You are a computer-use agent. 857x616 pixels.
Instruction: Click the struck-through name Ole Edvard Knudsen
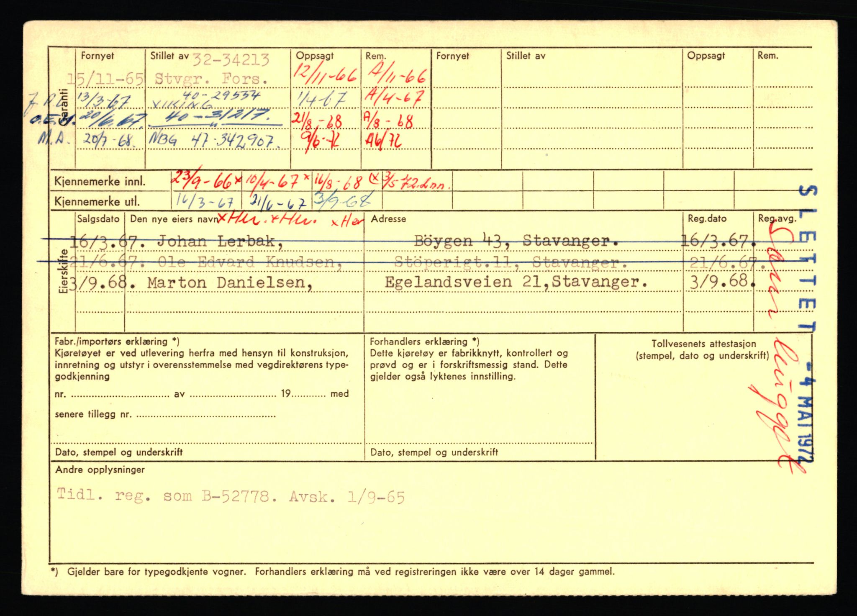pyautogui.click(x=251, y=263)
